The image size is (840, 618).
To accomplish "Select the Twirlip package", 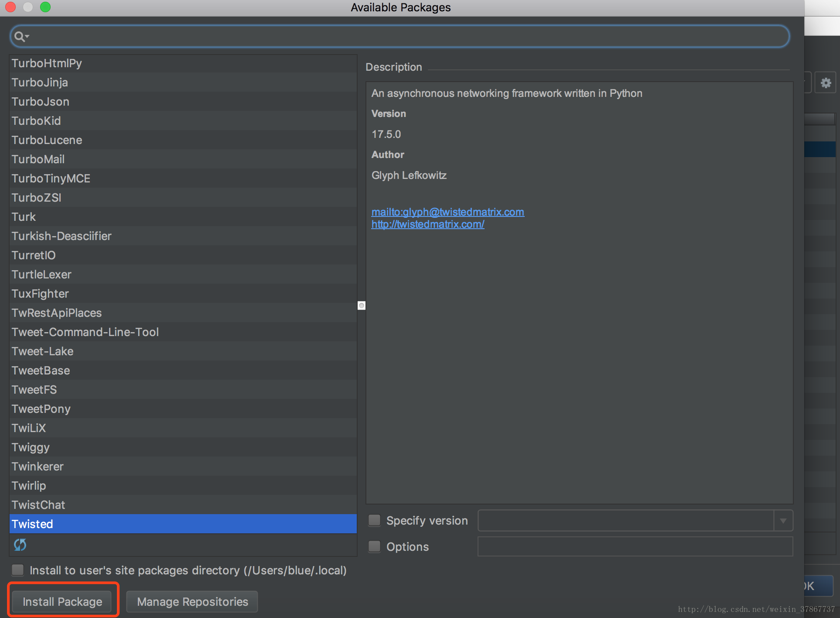I will click(183, 485).
